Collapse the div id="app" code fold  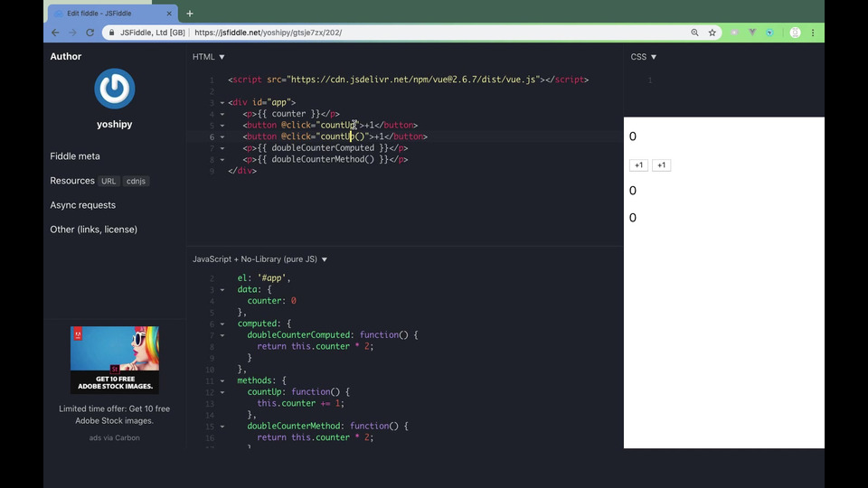[x=222, y=103]
